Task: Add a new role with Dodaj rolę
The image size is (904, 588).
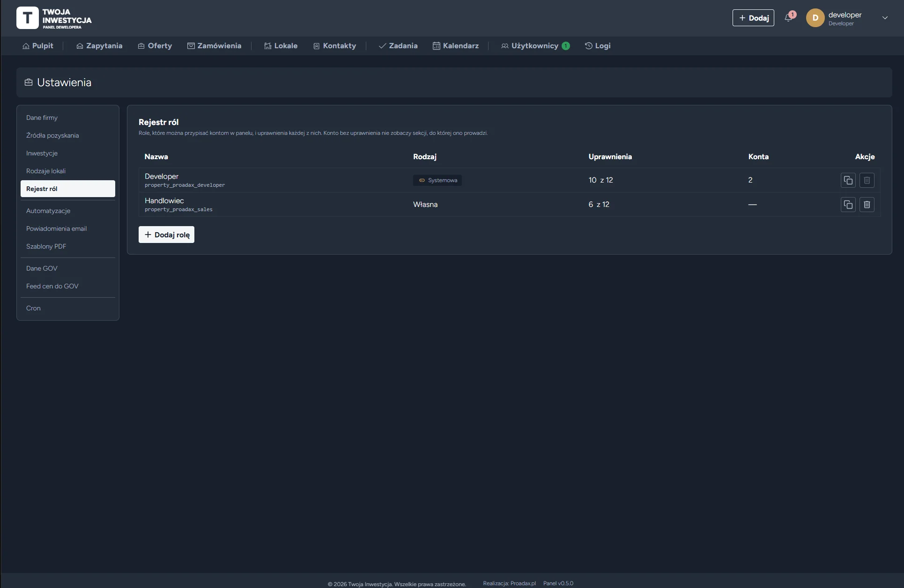Action: [x=166, y=235]
